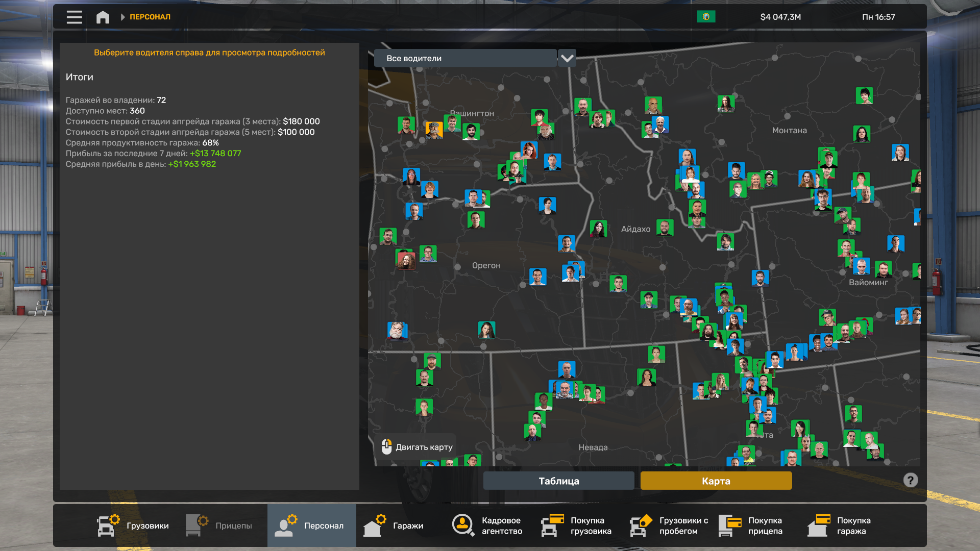This screenshot has width=980, height=551.
Task: Click the ПЕРСОНАЛ breadcrumb label
Action: pyautogui.click(x=150, y=17)
